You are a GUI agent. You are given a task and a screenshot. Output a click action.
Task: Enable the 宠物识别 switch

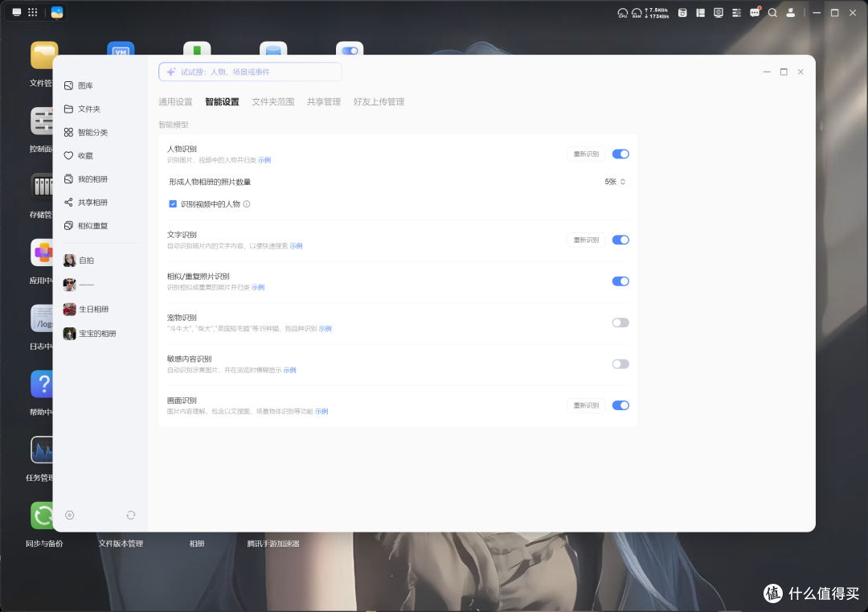click(x=620, y=322)
